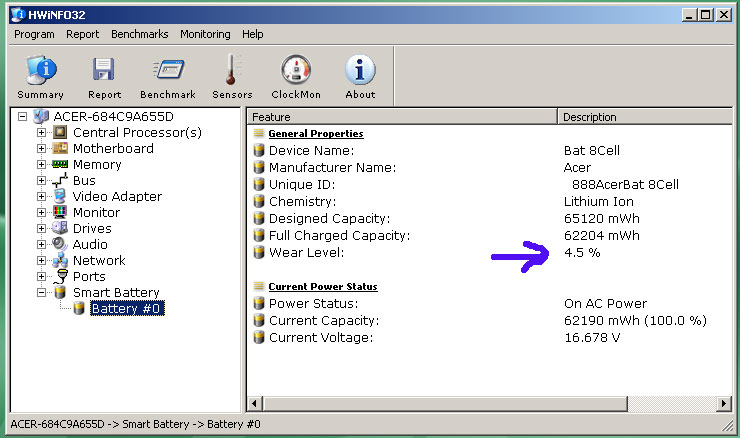Viewport: 740px width, 438px height.
Task: Launch the Benchmark toolbar icon
Action: [x=168, y=69]
